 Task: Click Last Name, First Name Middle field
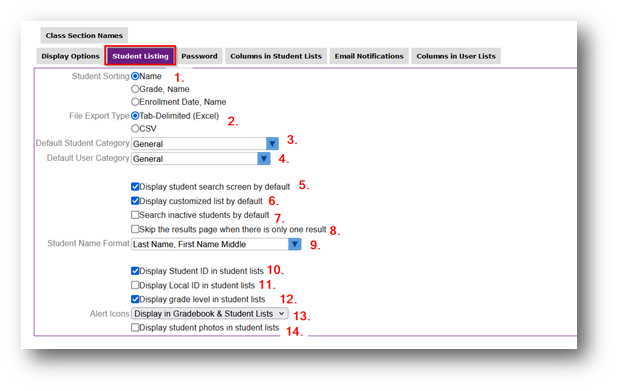tap(210, 244)
